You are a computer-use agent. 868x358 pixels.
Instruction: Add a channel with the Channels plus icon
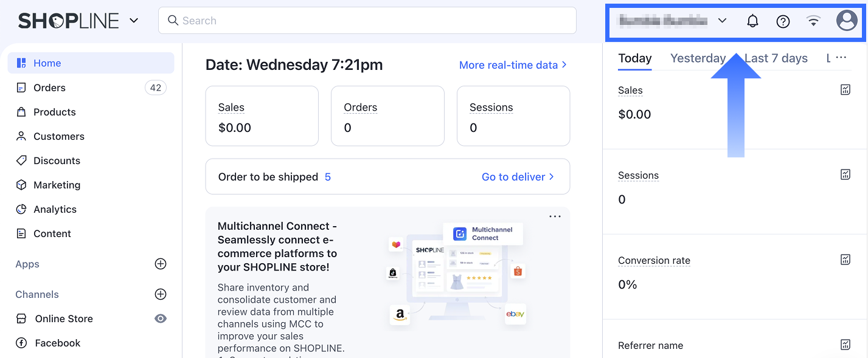[x=161, y=294]
